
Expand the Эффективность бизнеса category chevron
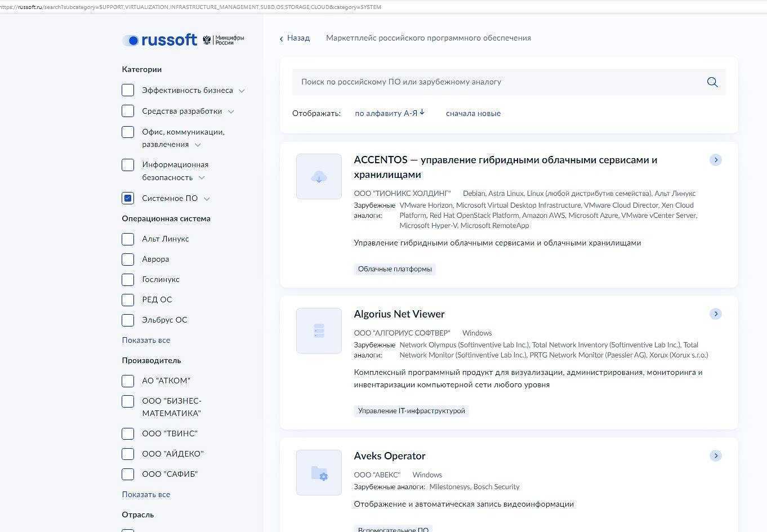[242, 91]
